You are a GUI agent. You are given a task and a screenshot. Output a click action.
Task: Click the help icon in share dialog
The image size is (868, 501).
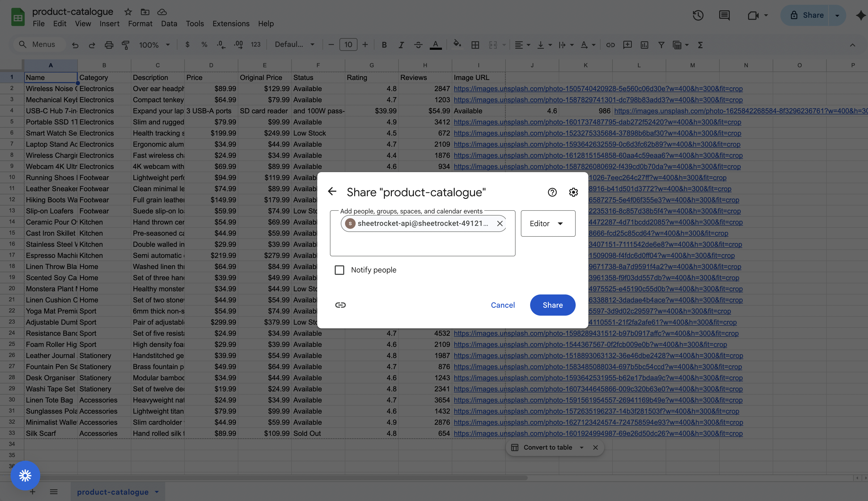[552, 192]
